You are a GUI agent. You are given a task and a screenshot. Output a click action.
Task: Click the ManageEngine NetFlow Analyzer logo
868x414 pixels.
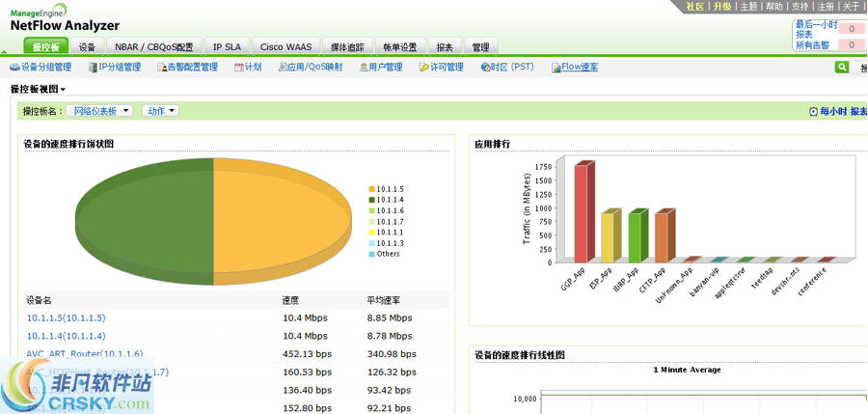[x=65, y=17]
